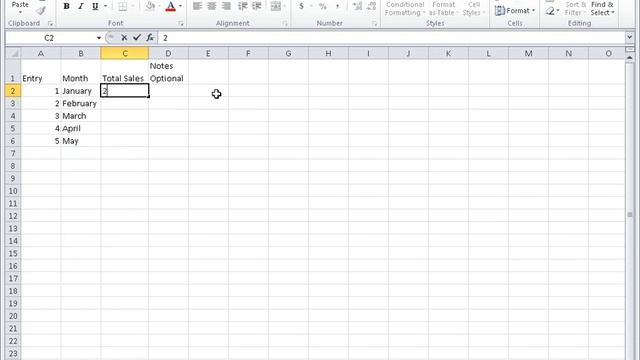Viewport: 640px width, 360px height.
Task: Select row 2 header
Action: (x=13, y=91)
